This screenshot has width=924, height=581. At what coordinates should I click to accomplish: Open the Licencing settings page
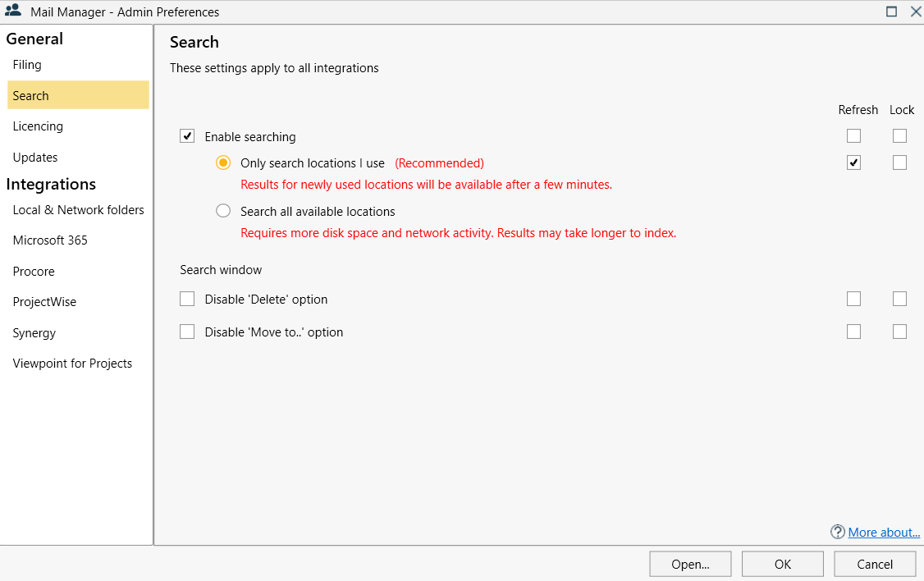(38, 126)
